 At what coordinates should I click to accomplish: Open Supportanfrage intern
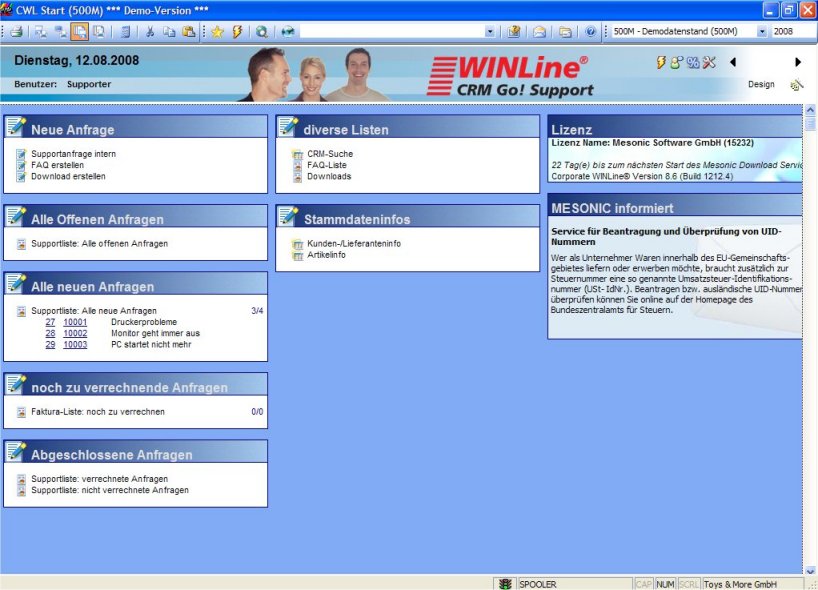pos(74,154)
